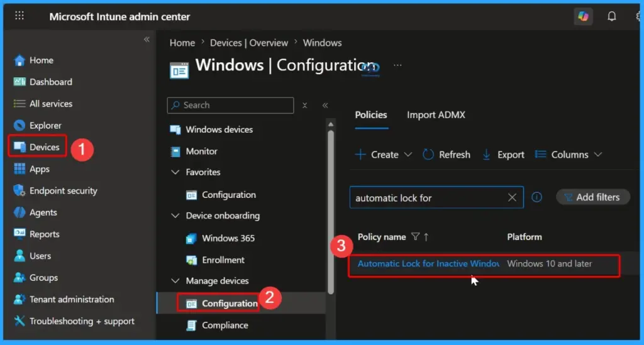Click the blade Search input field

(230, 105)
